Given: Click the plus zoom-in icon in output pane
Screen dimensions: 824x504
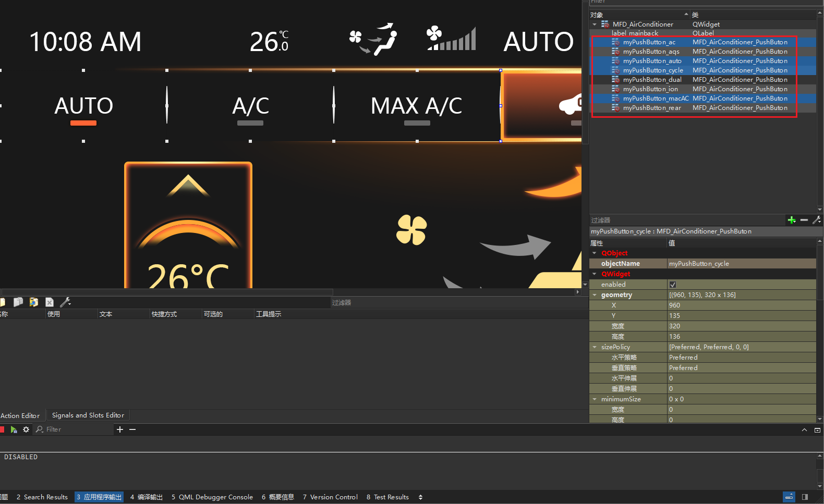Looking at the screenshot, I should [x=120, y=429].
